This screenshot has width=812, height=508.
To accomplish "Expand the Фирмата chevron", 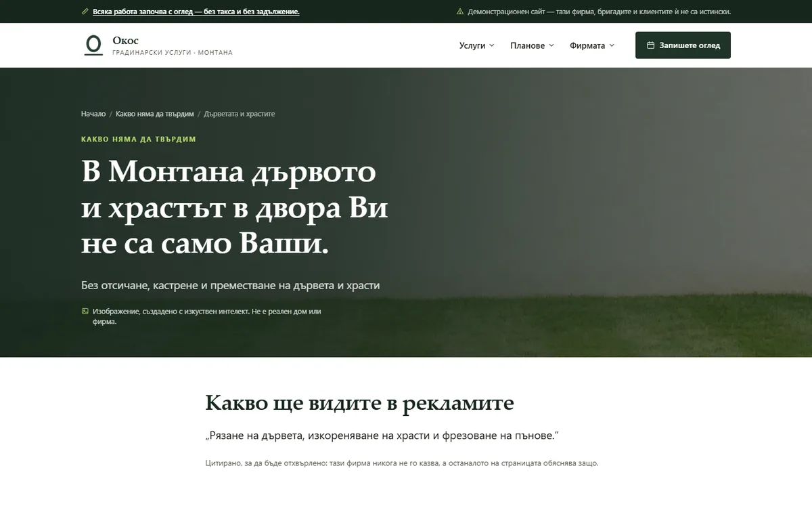I will click(x=612, y=45).
